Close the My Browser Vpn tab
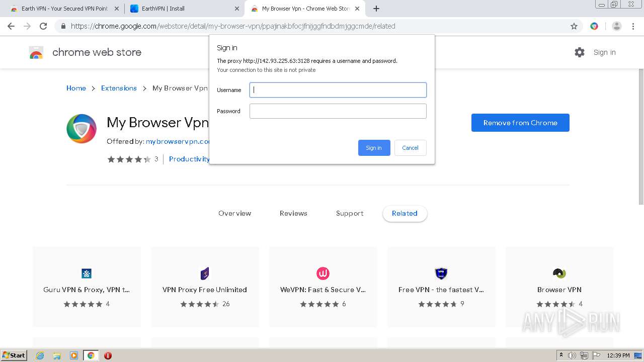The image size is (644, 362). [357, 9]
